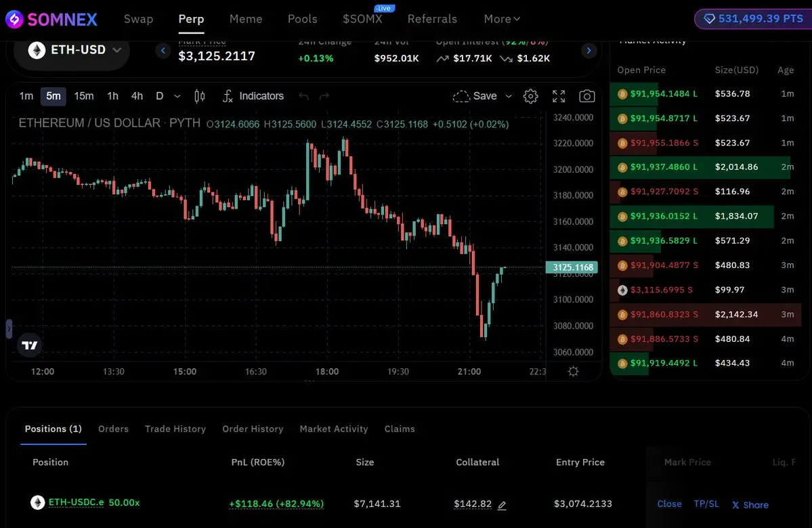Switch to the Order History tab

click(253, 428)
